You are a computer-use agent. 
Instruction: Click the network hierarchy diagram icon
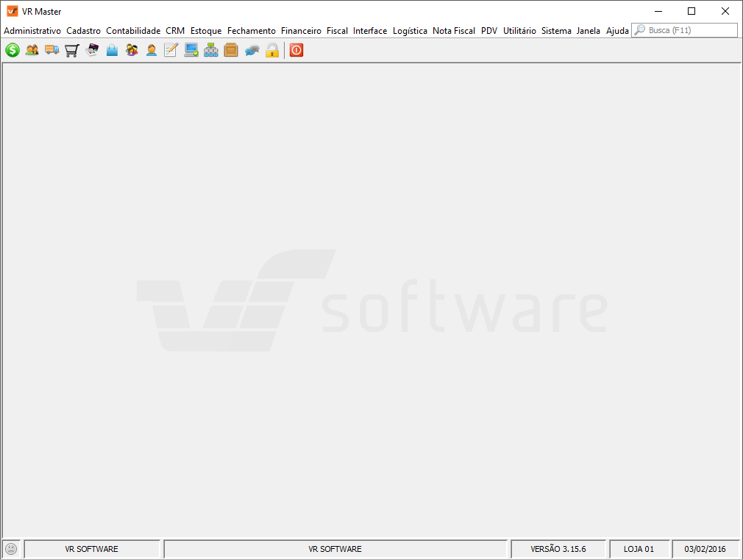pos(211,50)
